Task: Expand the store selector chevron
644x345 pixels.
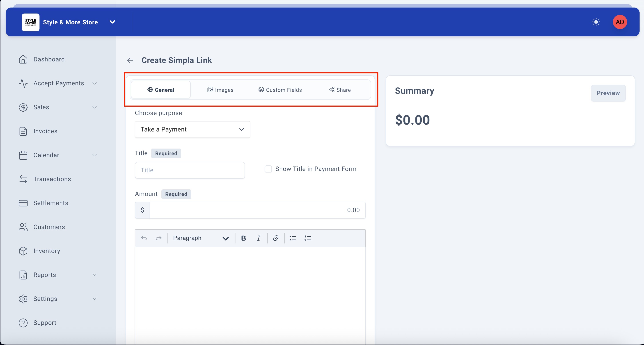Action: coord(112,22)
